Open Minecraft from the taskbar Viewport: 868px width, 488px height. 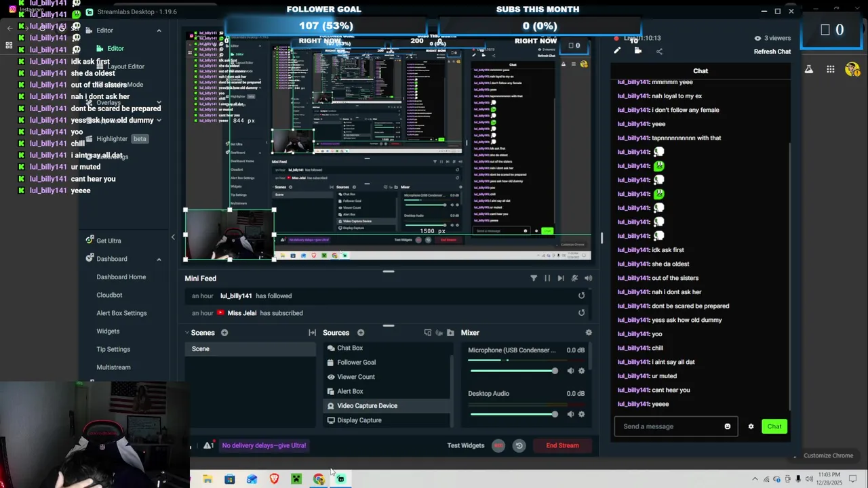(x=296, y=479)
